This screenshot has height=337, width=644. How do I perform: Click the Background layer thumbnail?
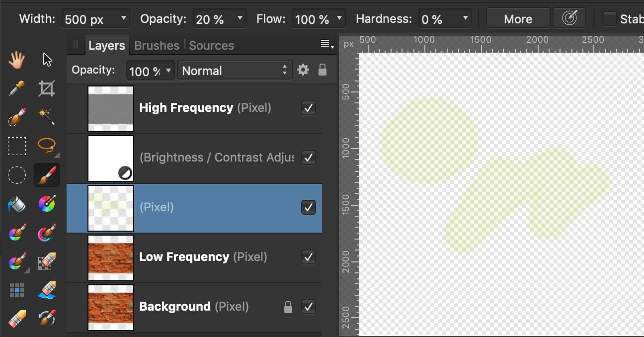110,307
